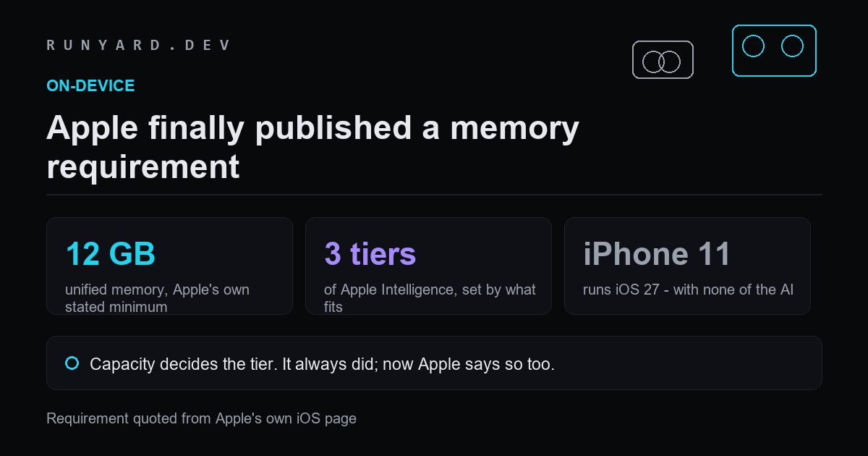Click the purple 3 tiers figure
The image size is (868, 456).
370,254
